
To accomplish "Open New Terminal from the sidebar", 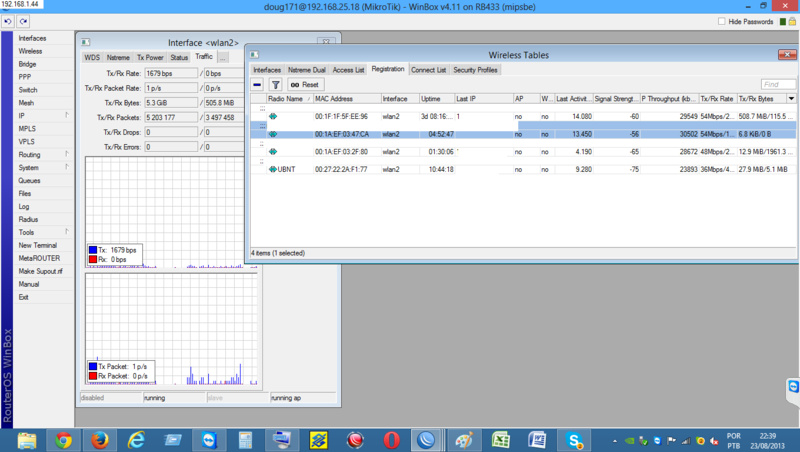I will coord(37,245).
